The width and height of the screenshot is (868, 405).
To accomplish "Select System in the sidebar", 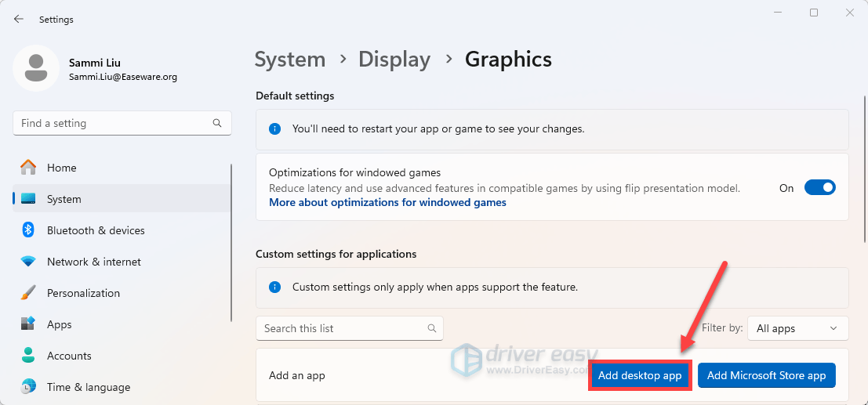I will 64,199.
